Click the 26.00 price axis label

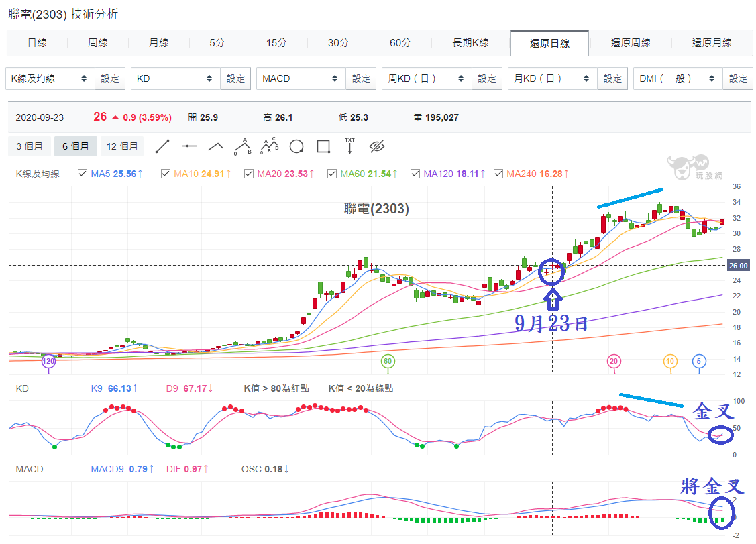pos(738,266)
